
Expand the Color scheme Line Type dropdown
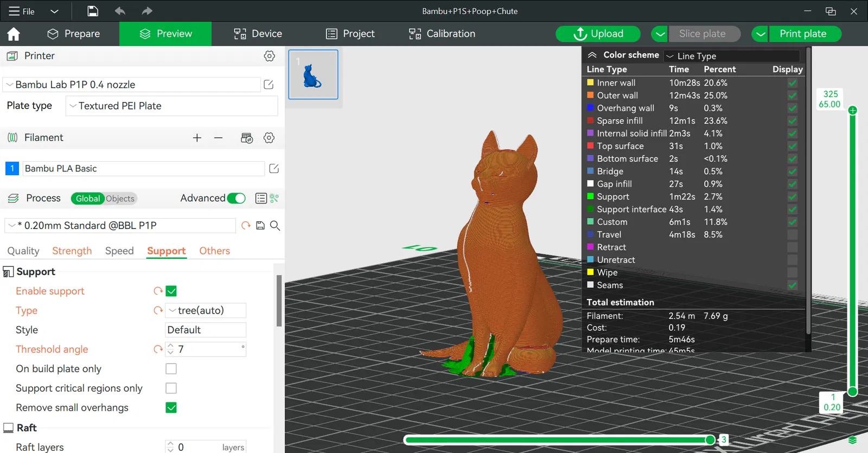click(x=732, y=56)
